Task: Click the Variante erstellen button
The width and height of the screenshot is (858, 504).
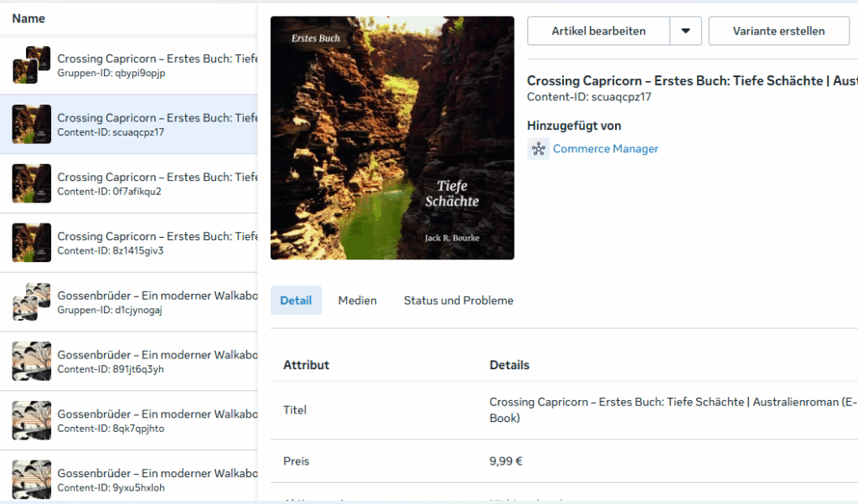Action: tap(778, 31)
